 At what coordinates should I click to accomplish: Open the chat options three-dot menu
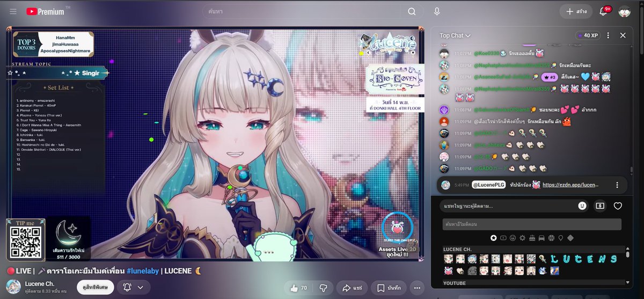click(608, 35)
